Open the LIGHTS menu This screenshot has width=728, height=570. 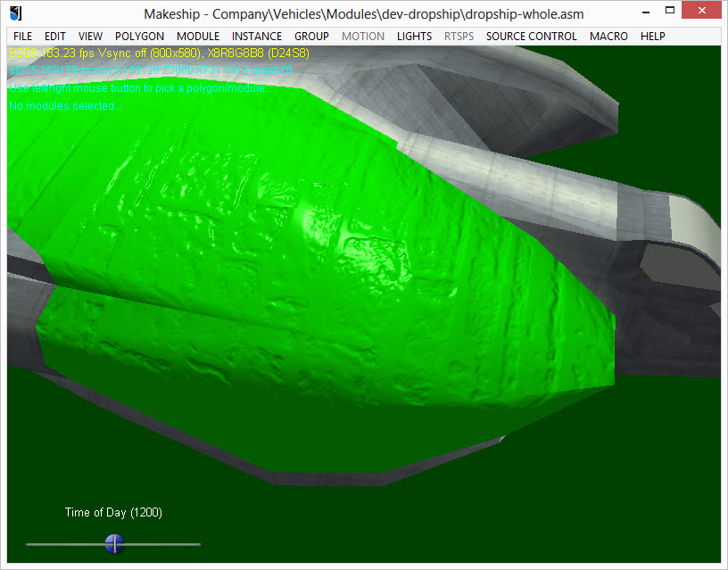[414, 37]
